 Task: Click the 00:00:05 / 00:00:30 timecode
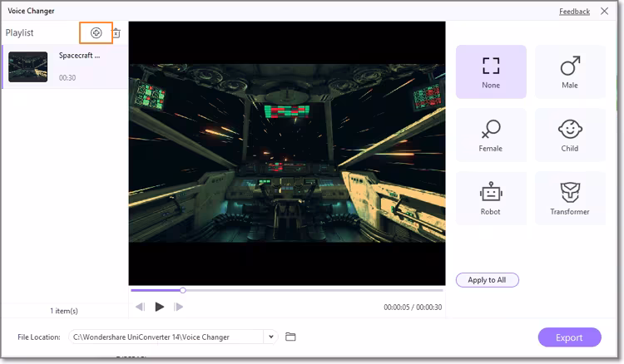(413, 307)
